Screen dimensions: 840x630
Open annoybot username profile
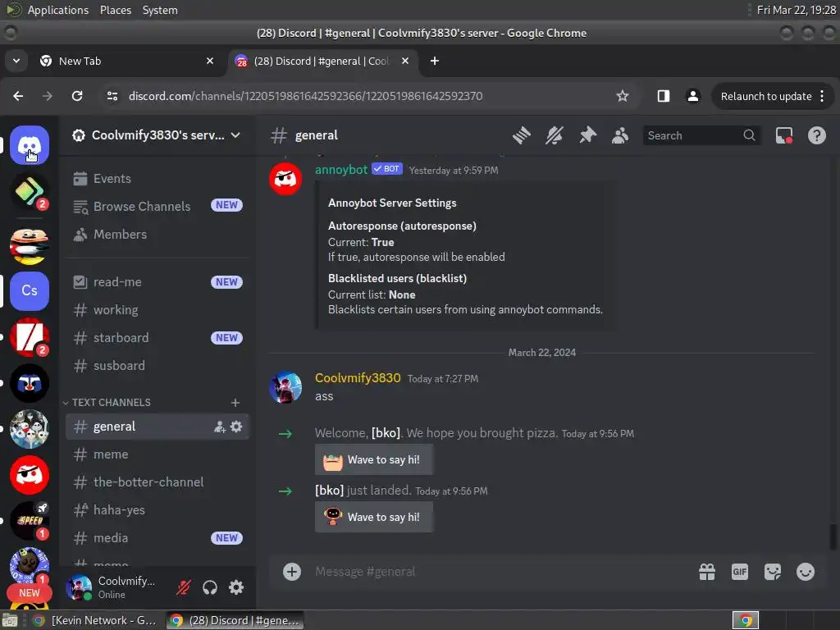340,170
